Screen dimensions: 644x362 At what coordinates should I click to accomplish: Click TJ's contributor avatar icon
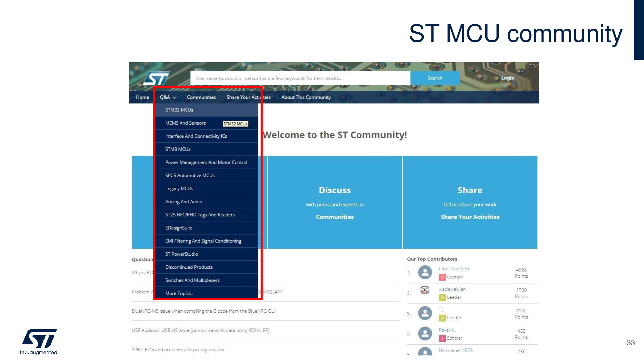pyautogui.click(x=425, y=313)
